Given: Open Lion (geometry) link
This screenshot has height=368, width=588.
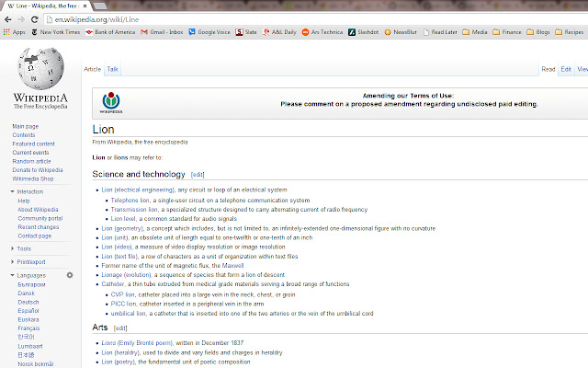Looking at the screenshot, I should [122, 229].
